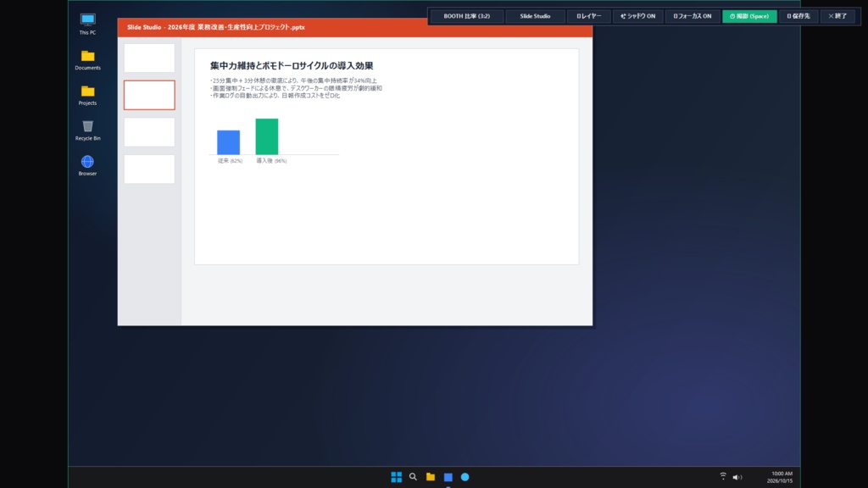This screenshot has height=488, width=868.
Task: Click the blue 従来 chart bar
Action: pos(229,142)
